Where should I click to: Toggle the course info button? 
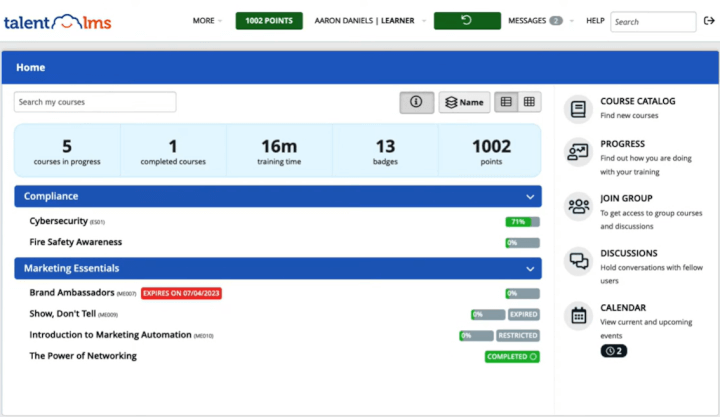[417, 102]
